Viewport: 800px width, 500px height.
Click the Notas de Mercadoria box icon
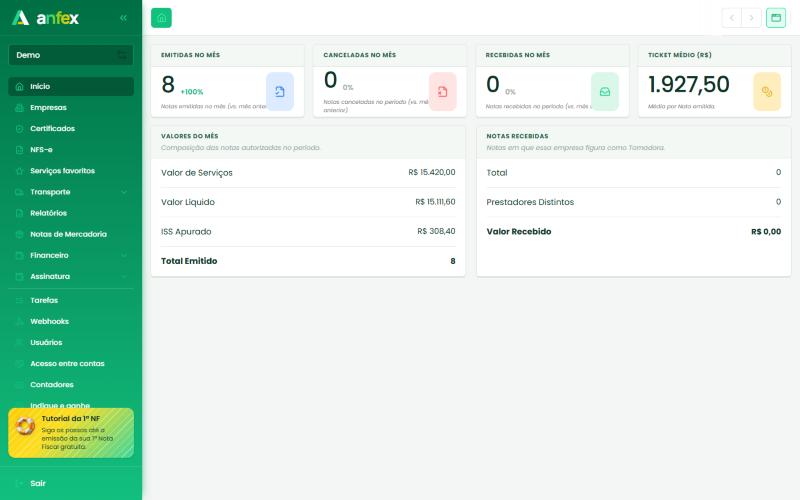(19, 234)
